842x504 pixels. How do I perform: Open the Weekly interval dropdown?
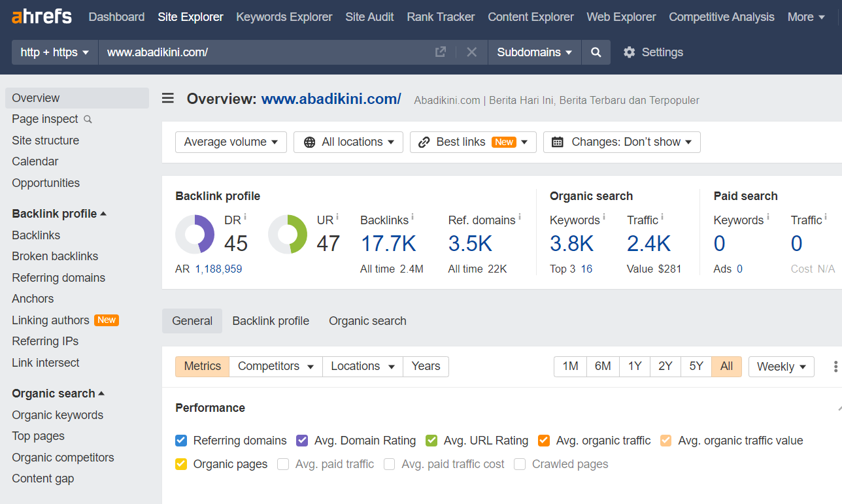[x=781, y=367]
